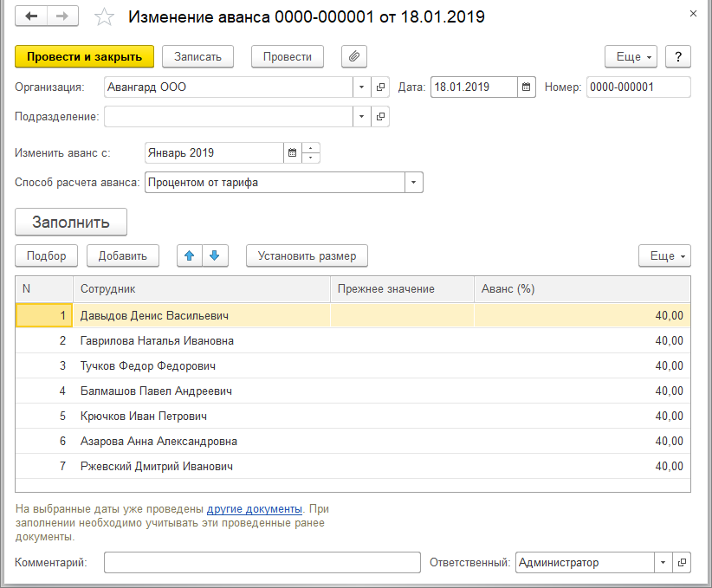Follow the другие документы link
The image size is (712, 588).
(x=254, y=508)
